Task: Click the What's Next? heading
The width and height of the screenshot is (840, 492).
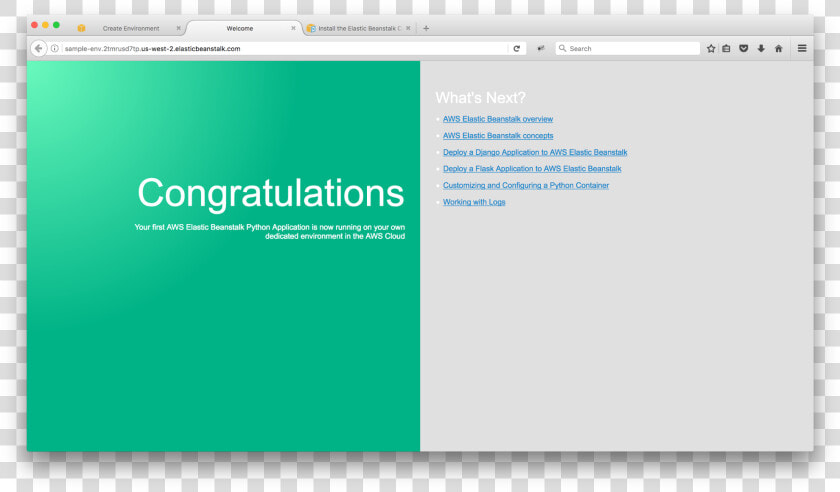Action: [x=481, y=98]
